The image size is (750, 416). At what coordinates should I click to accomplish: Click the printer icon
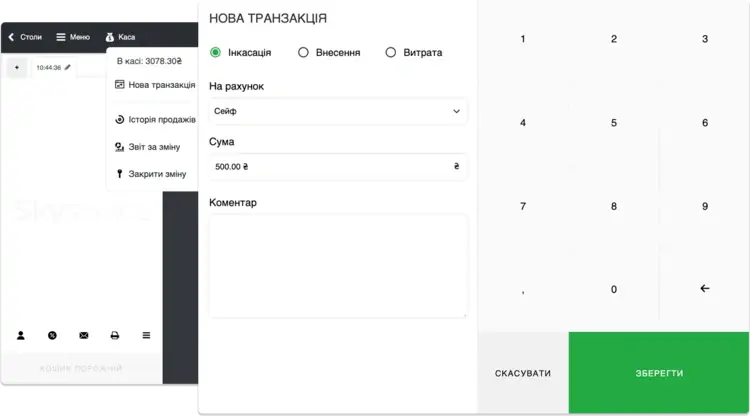(x=115, y=335)
